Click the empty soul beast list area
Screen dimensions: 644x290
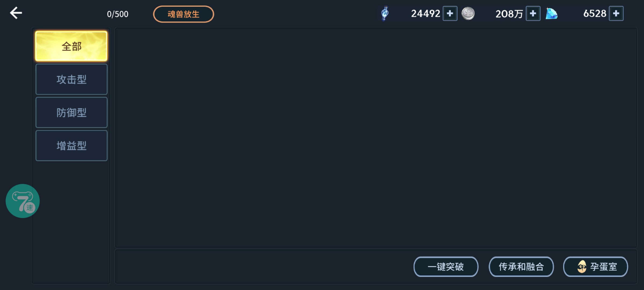pyautogui.click(x=376, y=137)
